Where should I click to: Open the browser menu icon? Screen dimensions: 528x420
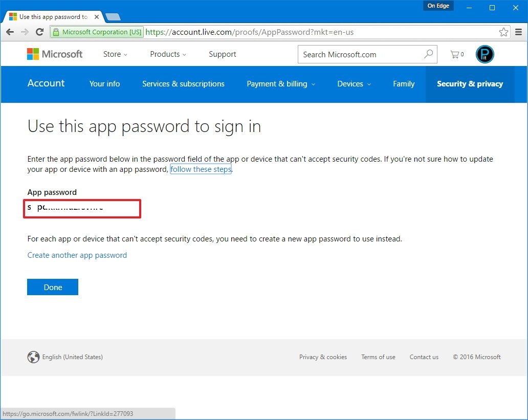point(518,32)
